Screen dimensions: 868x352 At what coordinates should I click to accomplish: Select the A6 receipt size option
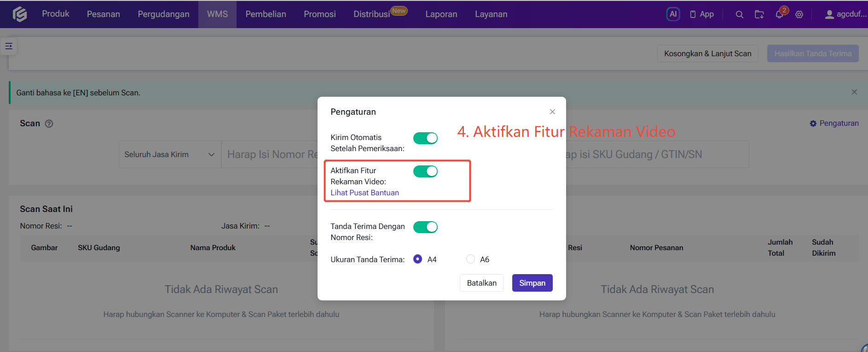click(470, 259)
